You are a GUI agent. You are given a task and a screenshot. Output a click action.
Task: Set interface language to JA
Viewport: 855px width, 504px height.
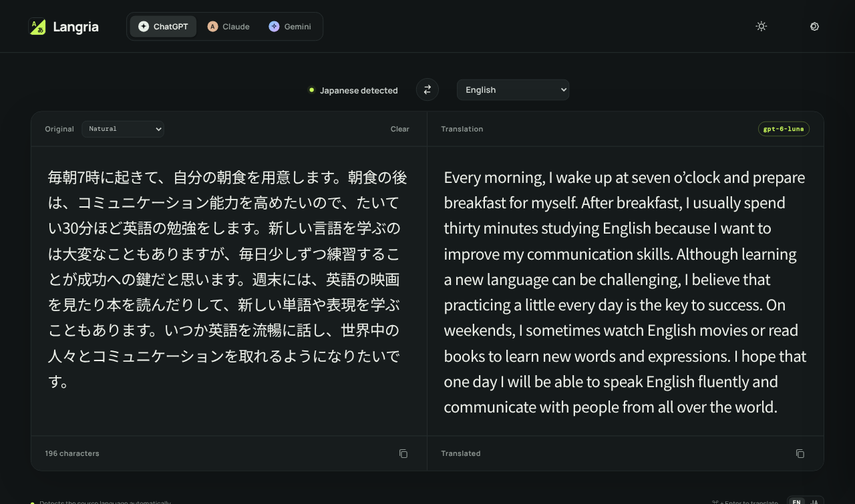tap(814, 501)
